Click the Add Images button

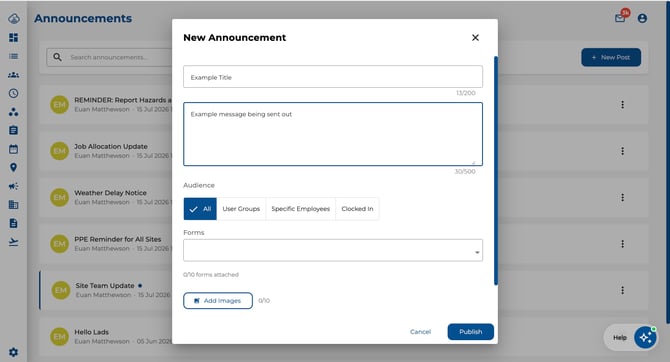point(218,300)
